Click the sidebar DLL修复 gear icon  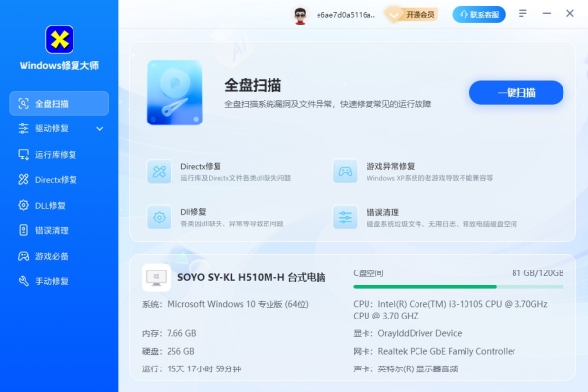click(24, 205)
